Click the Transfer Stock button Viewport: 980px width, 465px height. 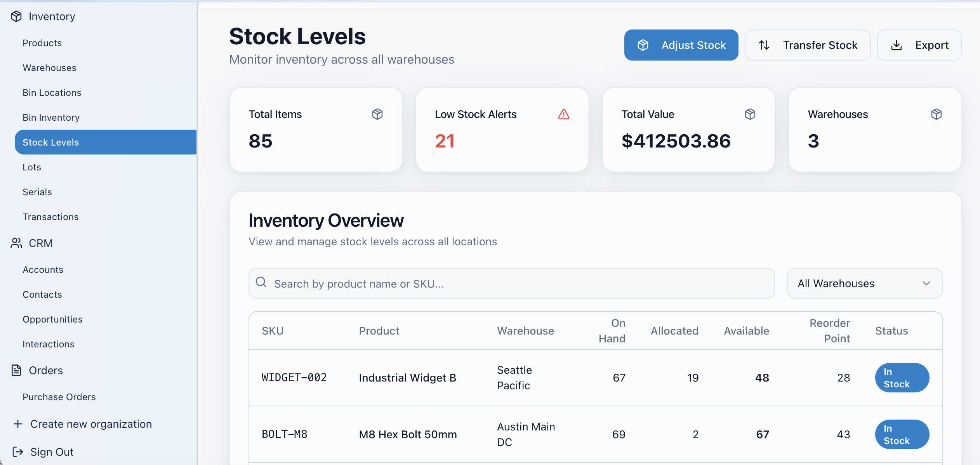pyautogui.click(x=808, y=45)
